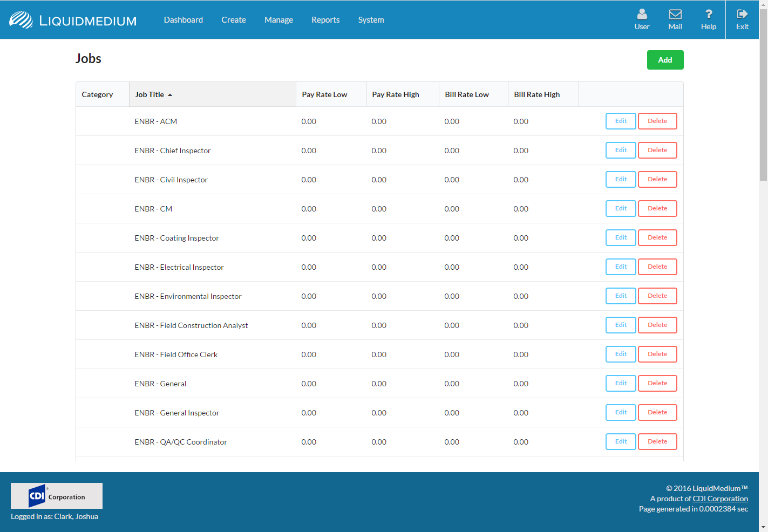Click the LiquidMedium logo icon
768x532 pixels.
point(21,20)
